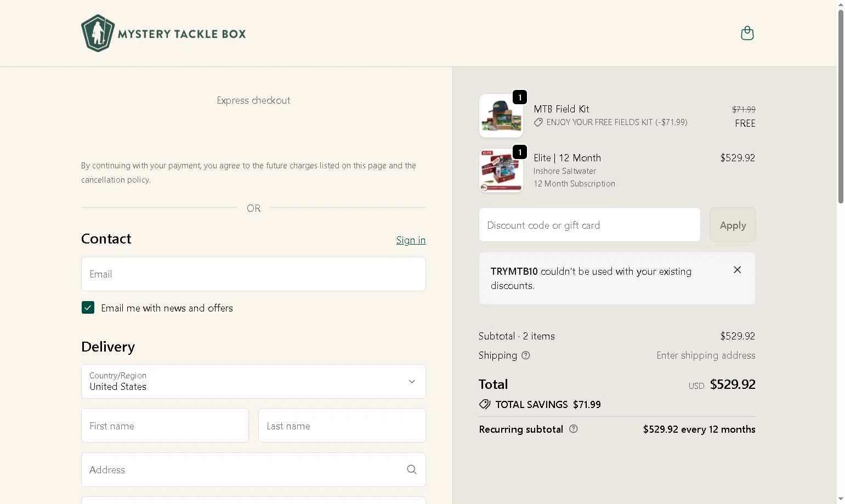845x504 pixels.
Task: Click the Inshore Saltwater variant text
Action: [x=564, y=171]
